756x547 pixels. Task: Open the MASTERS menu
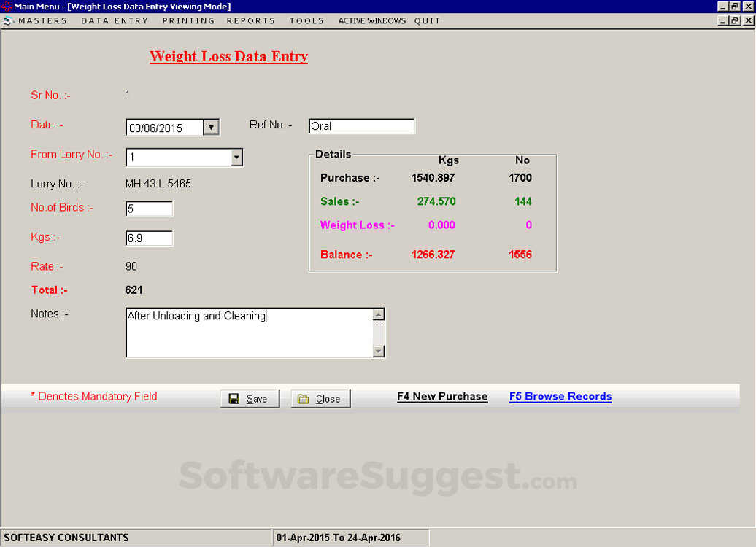[42, 20]
